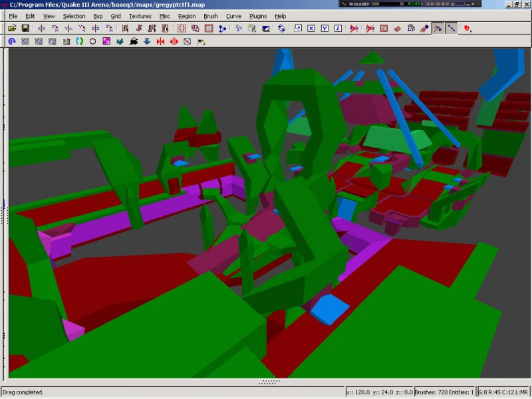Click the red square icon with letter C
Screen dimensions: 532x399
click(x=384, y=29)
